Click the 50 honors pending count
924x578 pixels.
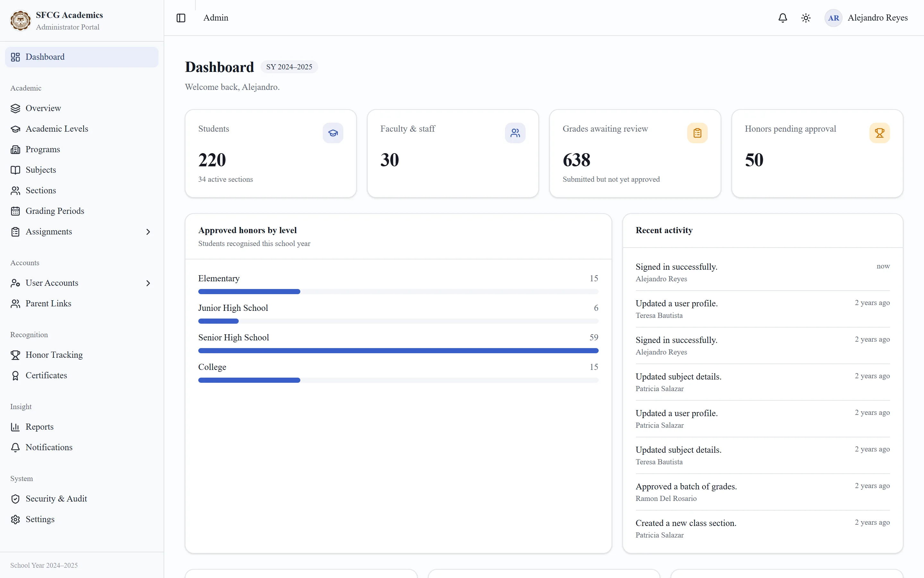tap(754, 160)
